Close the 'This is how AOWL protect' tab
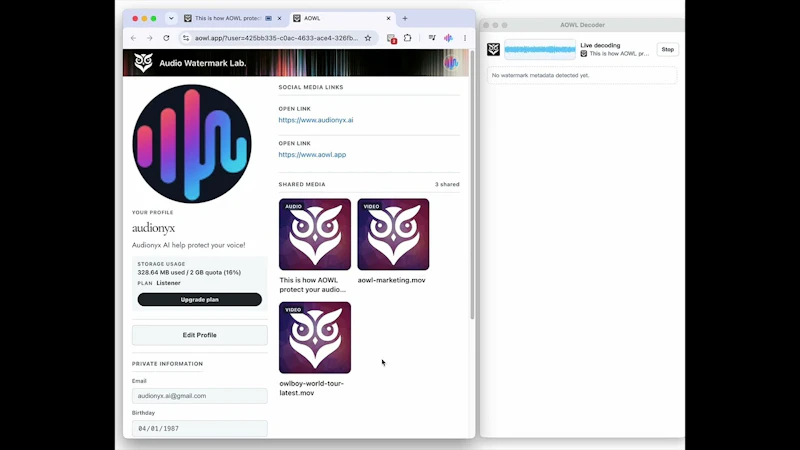The height and width of the screenshot is (450, 800). pos(279,18)
